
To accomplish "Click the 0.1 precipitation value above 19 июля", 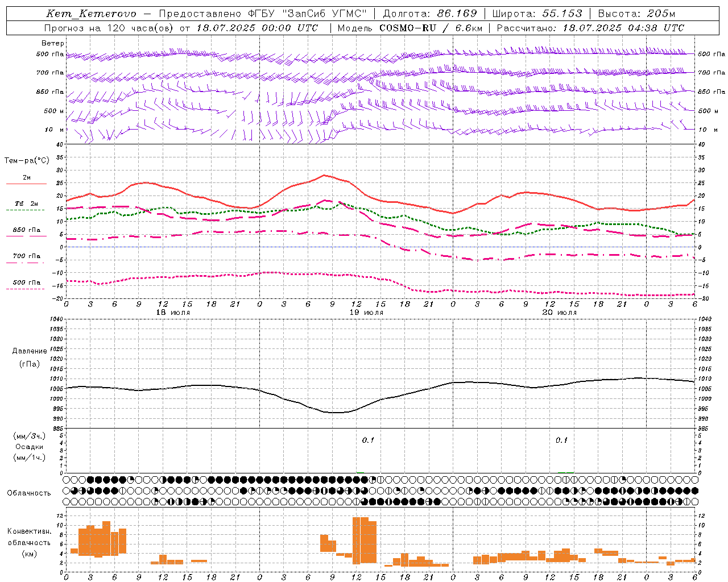I will 369,440.
